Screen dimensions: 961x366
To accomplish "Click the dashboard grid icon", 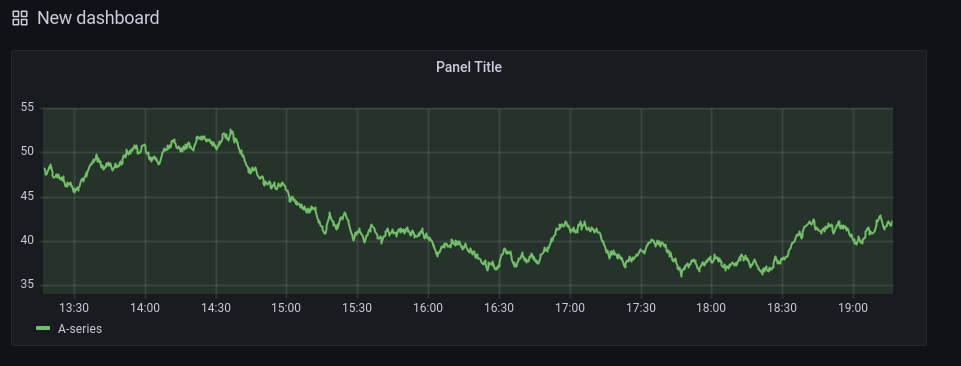I will click(20, 18).
